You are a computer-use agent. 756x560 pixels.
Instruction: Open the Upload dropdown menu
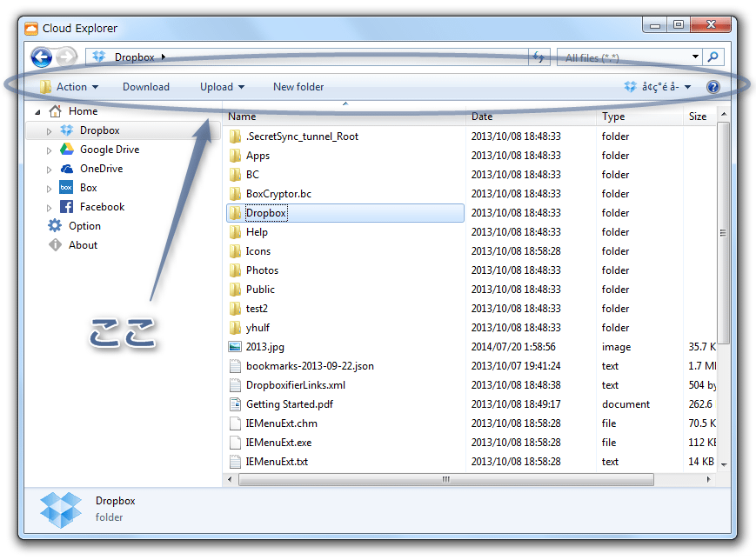click(222, 87)
